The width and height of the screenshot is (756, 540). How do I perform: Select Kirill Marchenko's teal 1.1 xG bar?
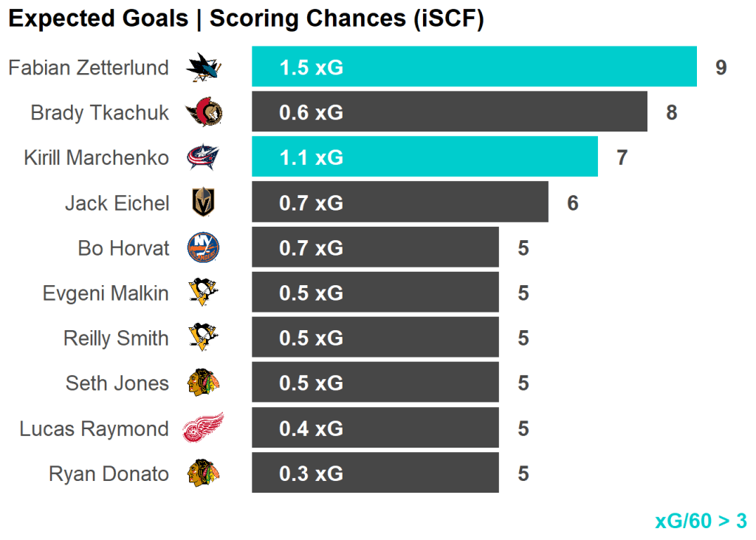425,157
